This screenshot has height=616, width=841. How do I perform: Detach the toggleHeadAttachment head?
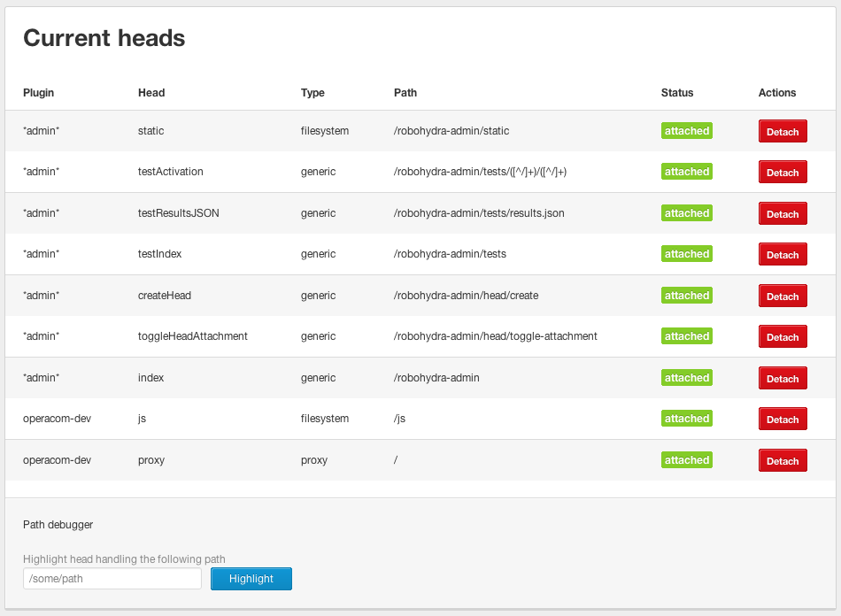tap(782, 336)
